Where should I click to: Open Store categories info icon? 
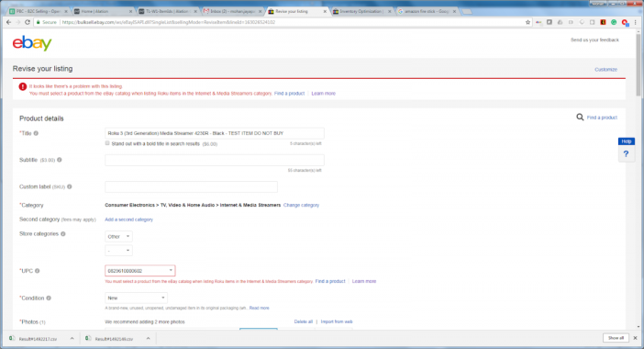(62, 234)
